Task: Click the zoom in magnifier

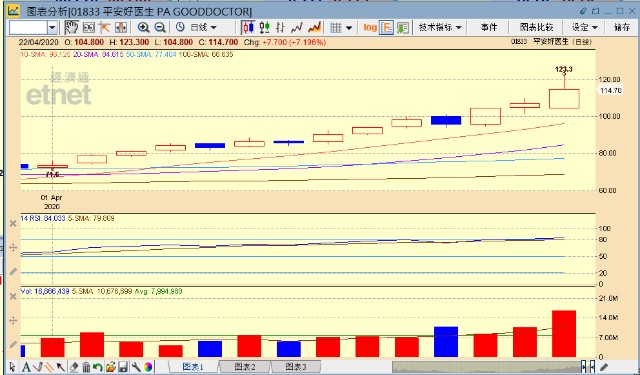Action: (143, 27)
